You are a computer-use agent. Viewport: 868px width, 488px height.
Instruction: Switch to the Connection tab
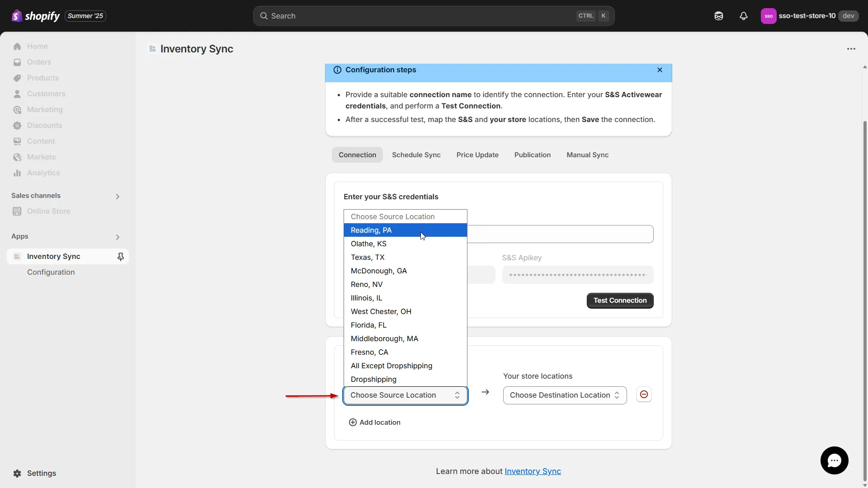point(357,155)
